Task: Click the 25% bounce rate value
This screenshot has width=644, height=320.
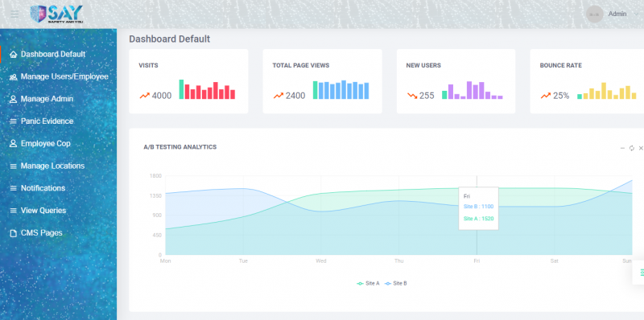Action: (561, 96)
